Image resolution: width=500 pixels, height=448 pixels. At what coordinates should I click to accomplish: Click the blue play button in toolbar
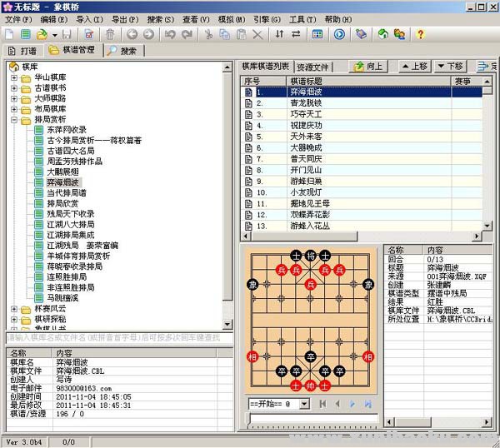339,34
